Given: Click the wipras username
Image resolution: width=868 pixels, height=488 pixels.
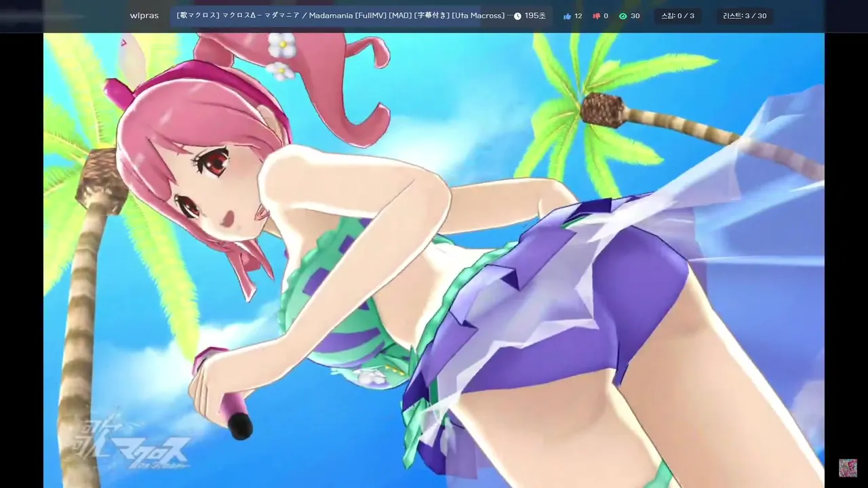Looking at the screenshot, I should coord(144,16).
